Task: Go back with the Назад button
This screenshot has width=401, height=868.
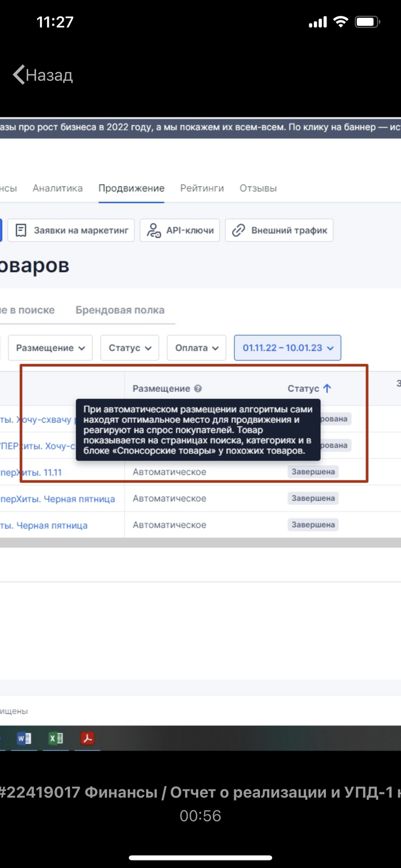Action: 43,75
